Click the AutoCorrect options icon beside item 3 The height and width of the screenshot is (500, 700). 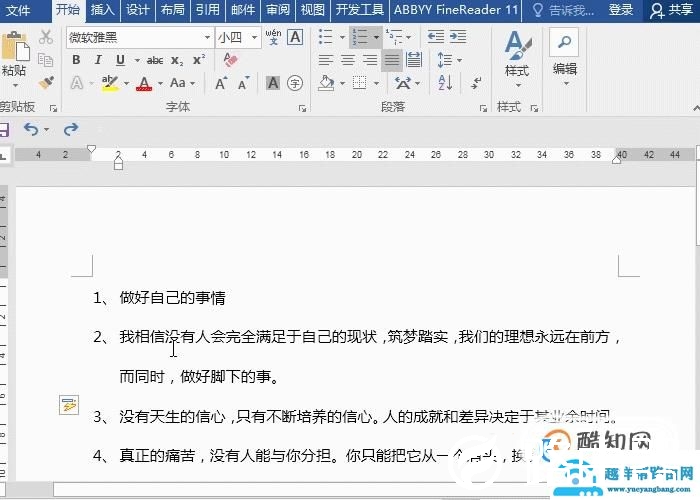point(69,405)
